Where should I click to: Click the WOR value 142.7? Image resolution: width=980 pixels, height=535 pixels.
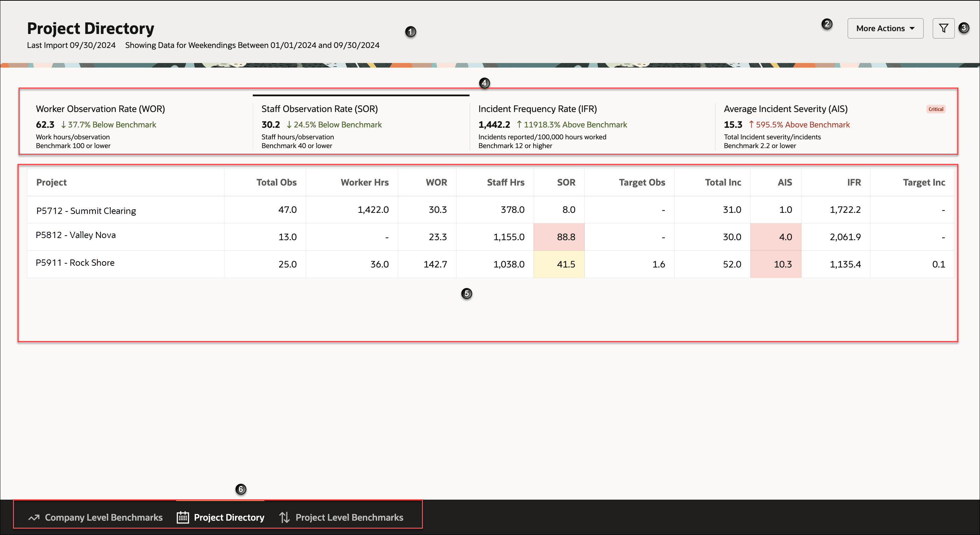tap(435, 264)
